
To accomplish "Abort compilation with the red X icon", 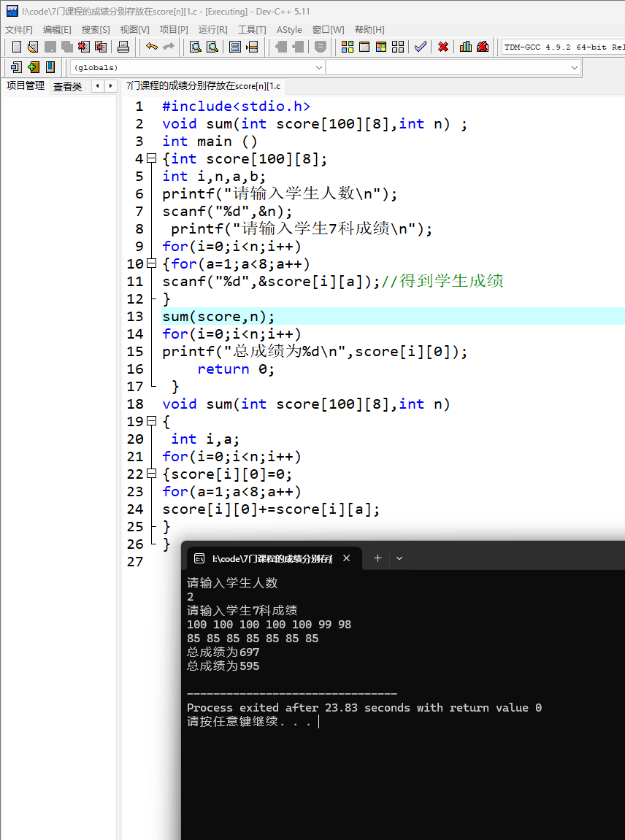I will tap(443, 47).
